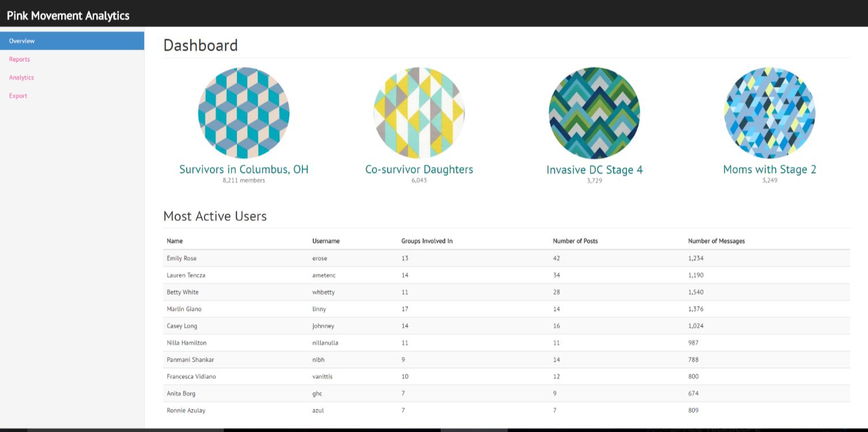Open the Survivors in Columbus, OH title link
Screen dimensions: 868x432
coord(243,170)
